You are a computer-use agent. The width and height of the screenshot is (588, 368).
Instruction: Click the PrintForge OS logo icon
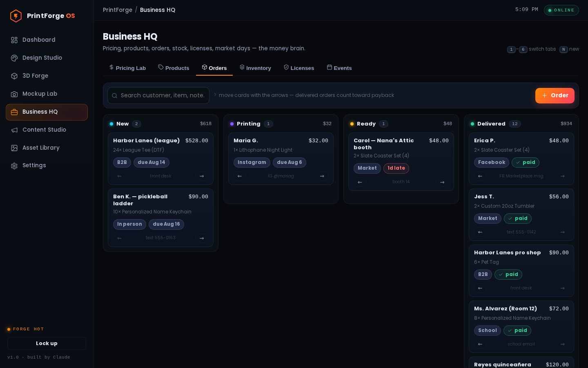(16, 16)
